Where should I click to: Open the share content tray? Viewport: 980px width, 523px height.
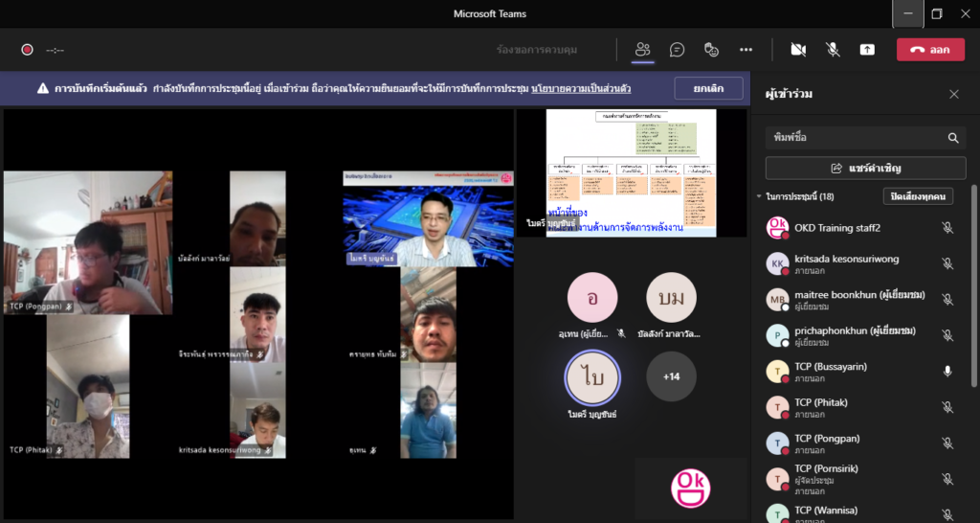pyautogui.click(x=867, y=50)
